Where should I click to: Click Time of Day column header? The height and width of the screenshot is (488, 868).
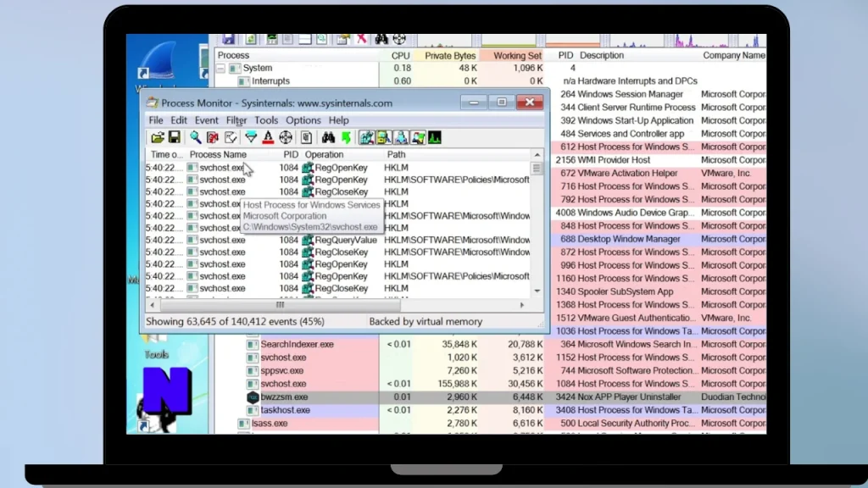pos(166,154)
